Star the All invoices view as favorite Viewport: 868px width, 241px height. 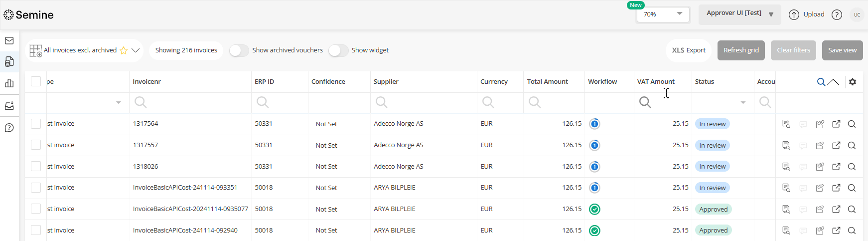coord(124,50)
